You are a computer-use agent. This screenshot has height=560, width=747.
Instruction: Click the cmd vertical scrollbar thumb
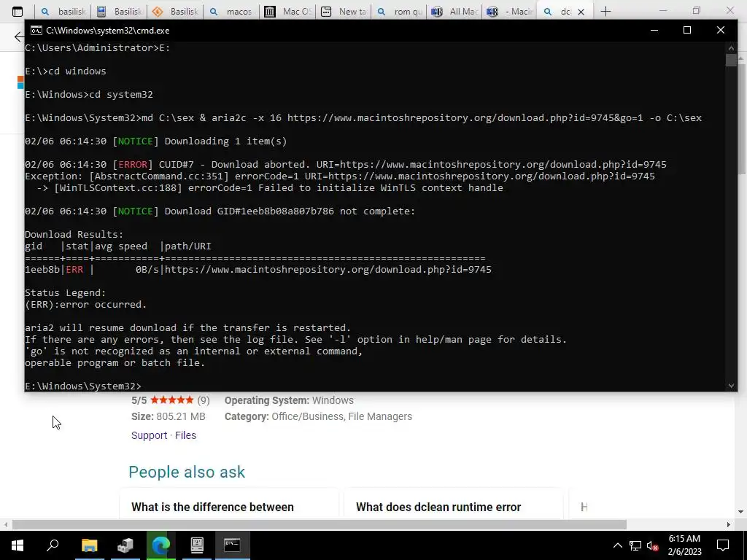(731, 61)
